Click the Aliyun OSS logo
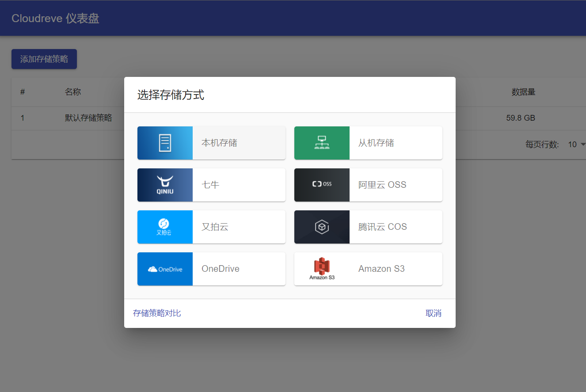586x392 pixels. tap(322, 185)
